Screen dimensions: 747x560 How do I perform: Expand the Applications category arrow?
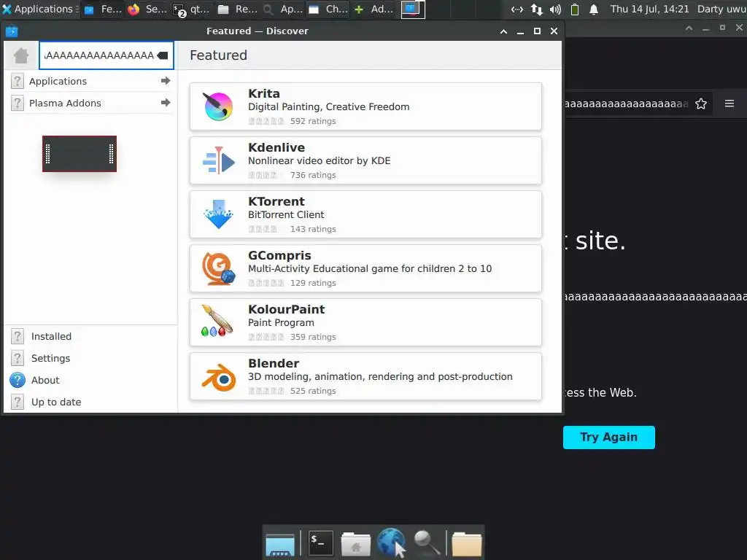(x=166, y=81)
